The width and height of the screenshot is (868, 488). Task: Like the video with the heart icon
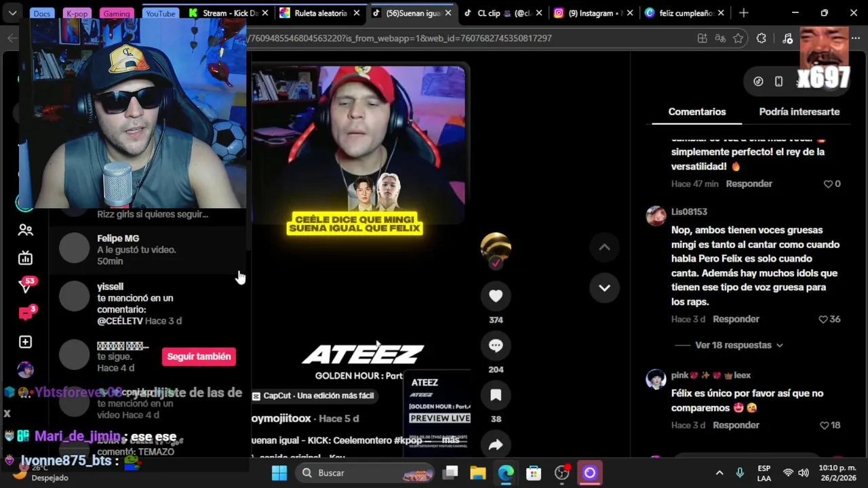pos(496,296)
